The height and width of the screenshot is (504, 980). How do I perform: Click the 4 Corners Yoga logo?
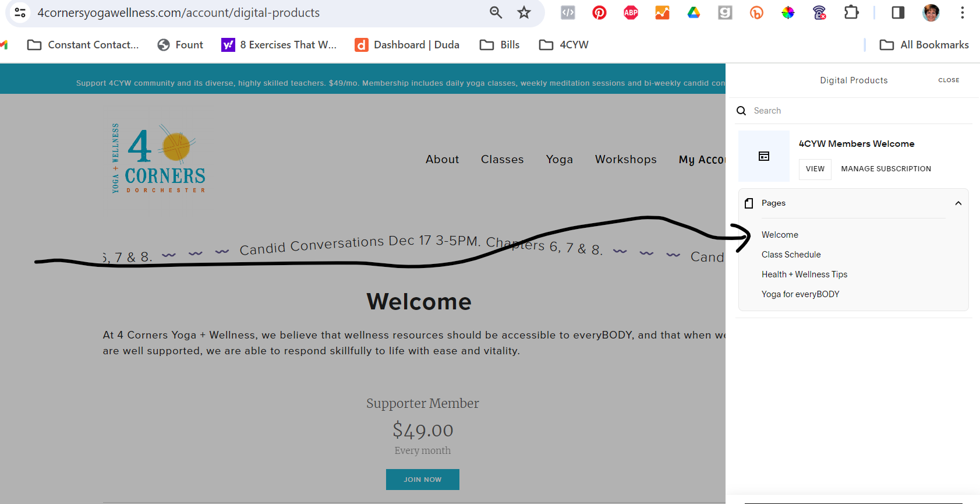(x=158, y=158)
